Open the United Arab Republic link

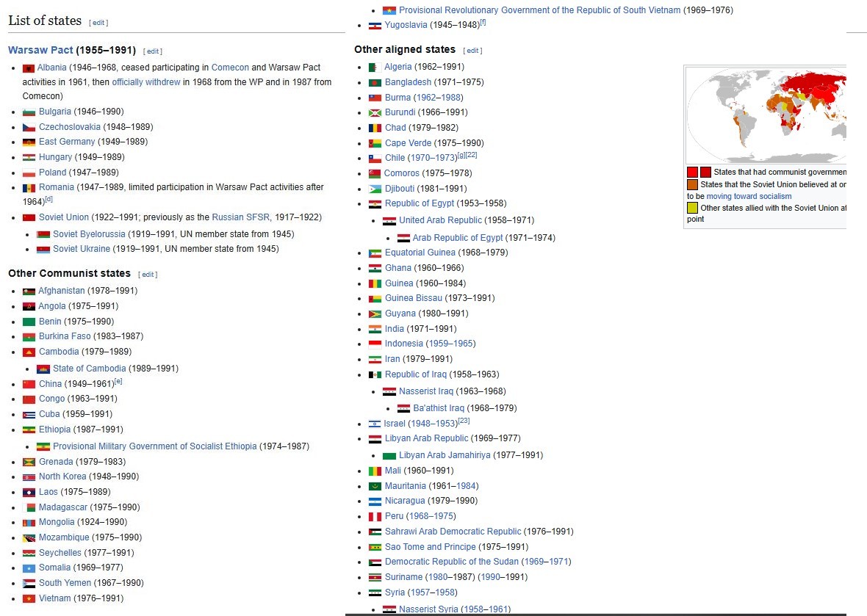pyautogui.click(x=441, y=220)
